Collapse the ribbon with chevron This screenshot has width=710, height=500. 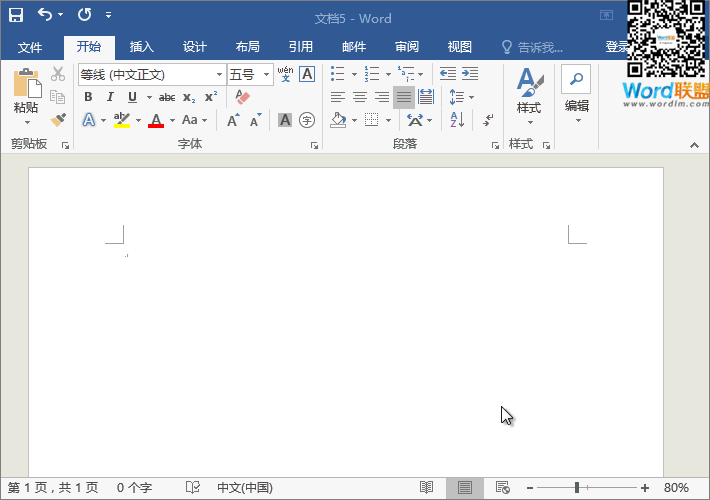(694, 145)
